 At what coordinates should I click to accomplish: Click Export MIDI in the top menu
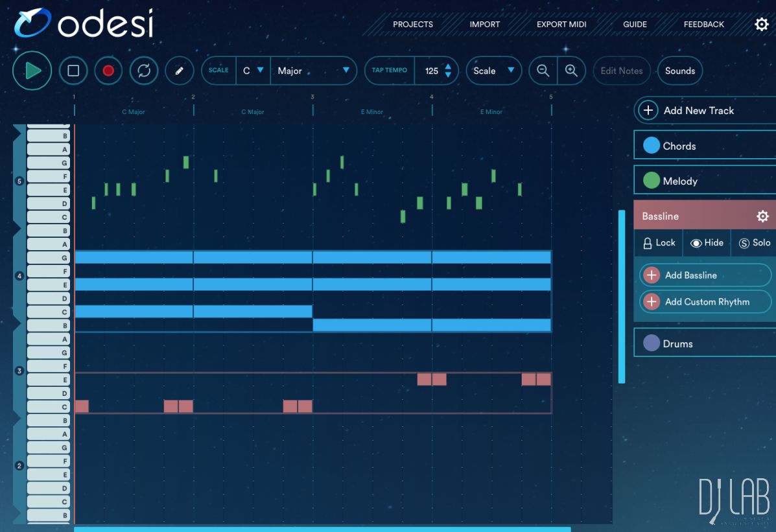561,25
